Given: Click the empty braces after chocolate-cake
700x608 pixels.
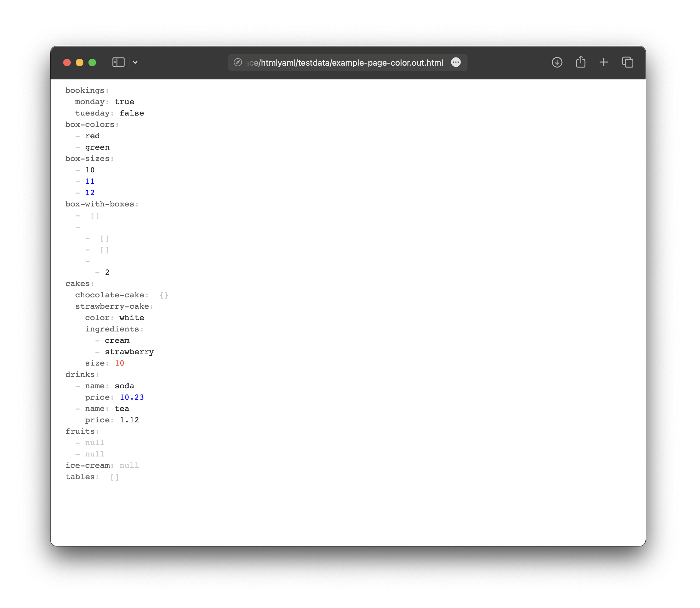Looking at the screenshot, I should coord(164,295).
